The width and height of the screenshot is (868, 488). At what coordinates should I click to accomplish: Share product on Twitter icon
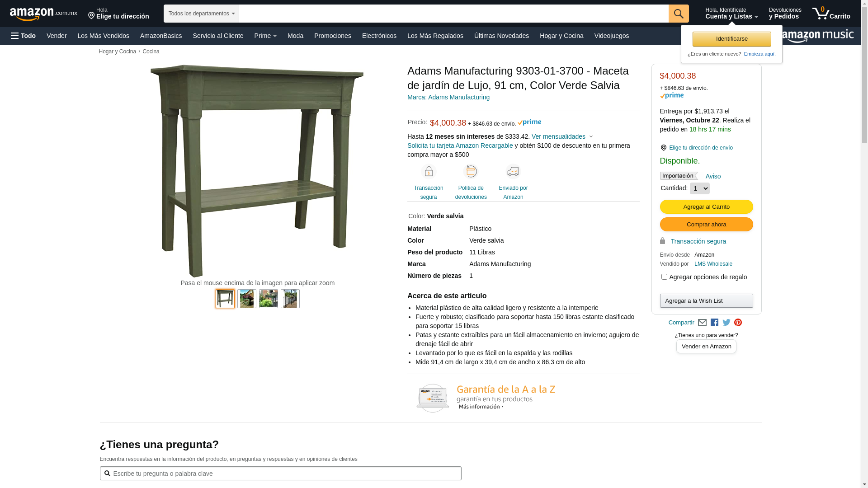[726, 323]
